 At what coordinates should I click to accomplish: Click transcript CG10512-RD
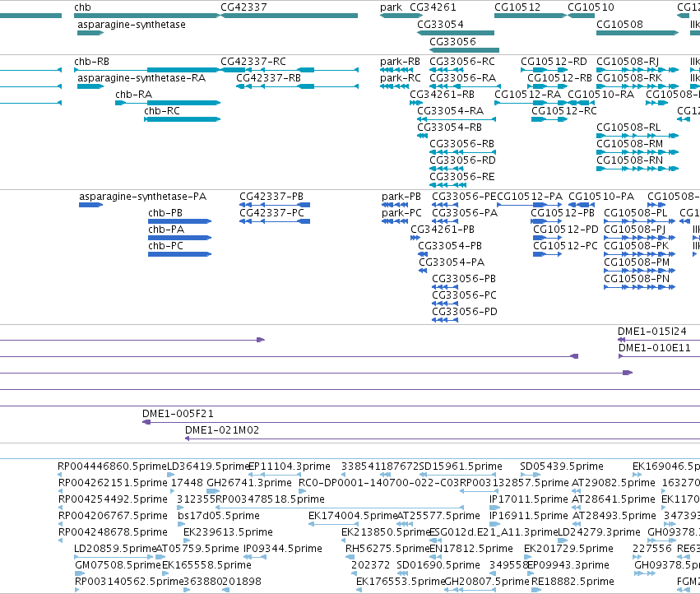(x=554, y=62)
